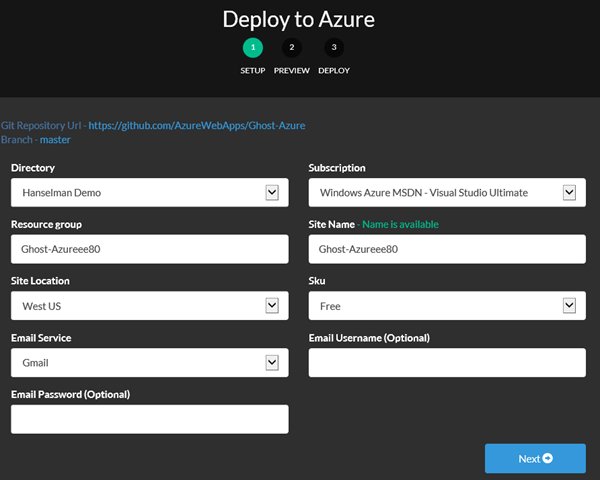Focus the Email Username (Optional) field
Viewport: 600px width, 480px height.
point(447,362)
